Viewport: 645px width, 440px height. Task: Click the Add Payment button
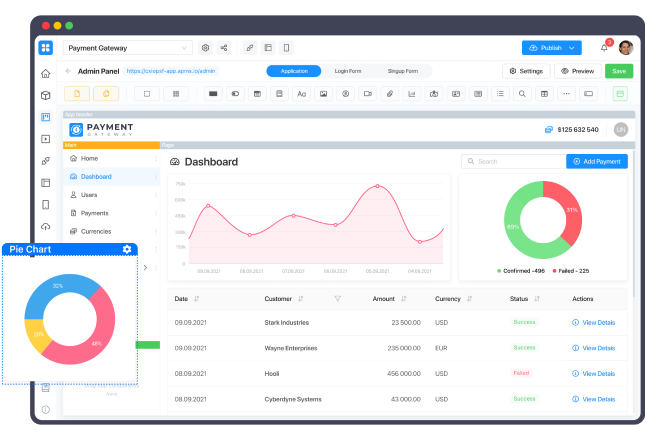point(597,161)
